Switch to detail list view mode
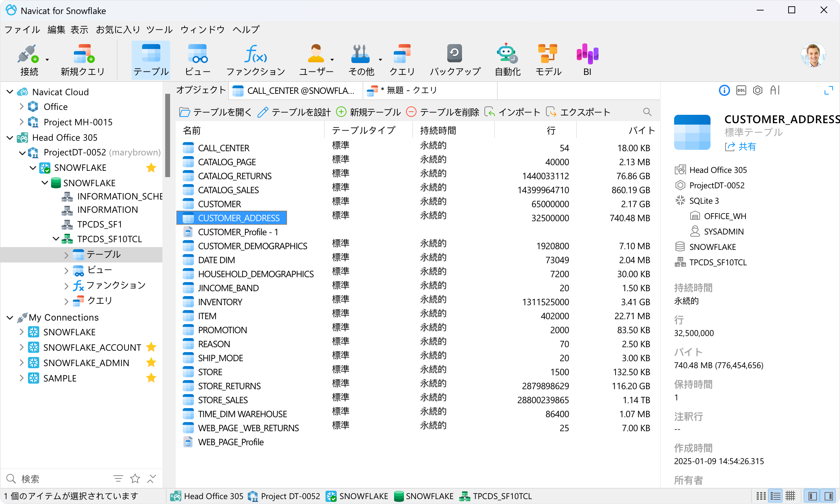This screenshot has height=504, width=840. point(776,496)
